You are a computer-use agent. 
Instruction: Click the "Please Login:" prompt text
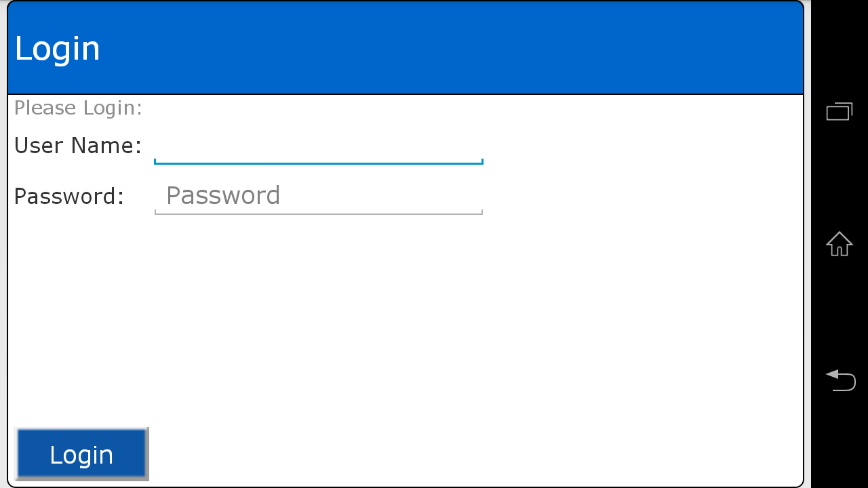click(78, 108)
